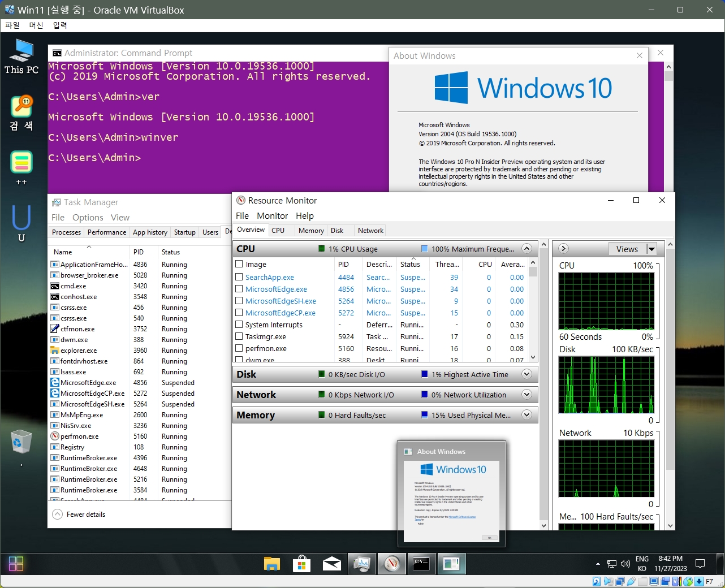Screen dimensions: 725x588
Task: Switch to Resource Monitor via taskbar icon
Action: (x=392, y=563)
